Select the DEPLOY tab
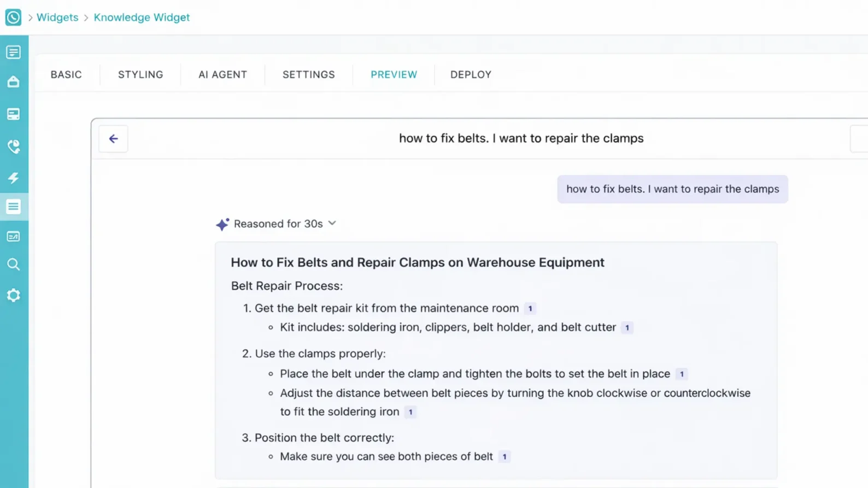This screenshot has height=488, width=868. click(471, 75)
